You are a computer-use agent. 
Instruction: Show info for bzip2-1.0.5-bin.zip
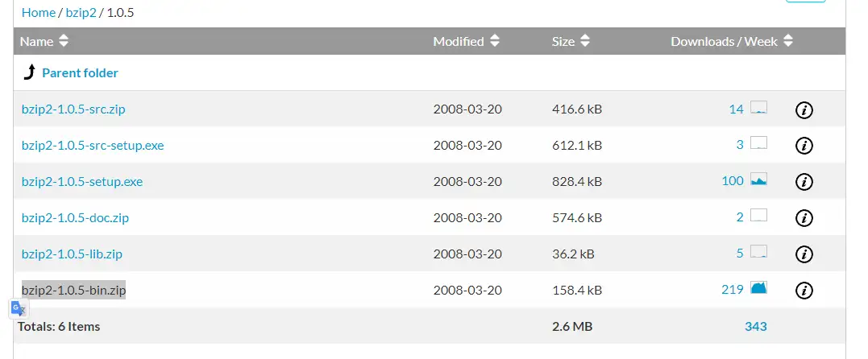[x=804, y=290]
